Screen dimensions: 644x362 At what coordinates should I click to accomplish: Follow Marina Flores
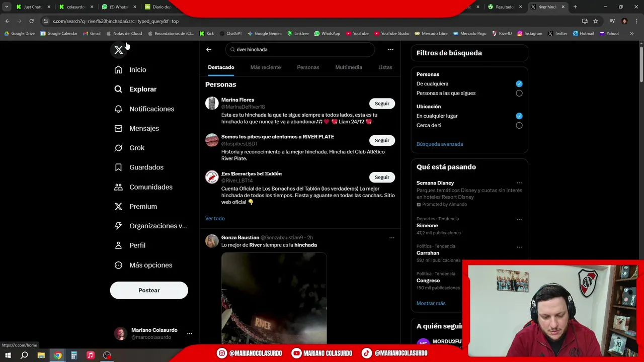point(382,104)
